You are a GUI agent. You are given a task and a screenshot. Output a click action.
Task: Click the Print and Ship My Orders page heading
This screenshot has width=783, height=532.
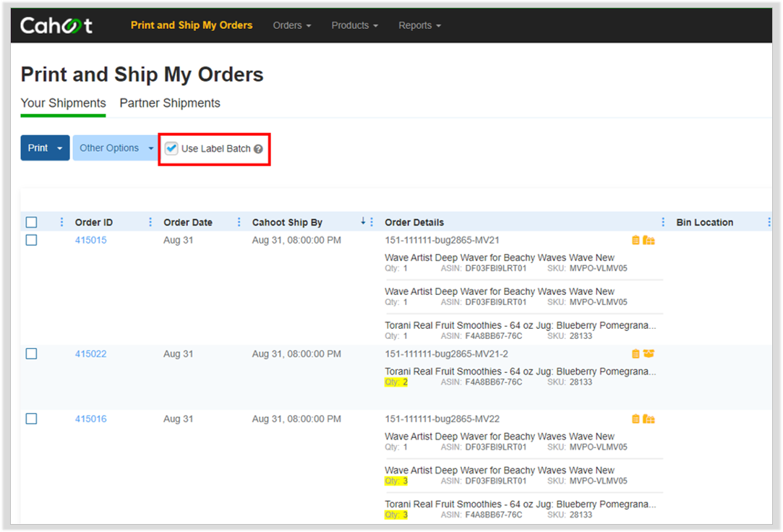(x=142, y=74)
